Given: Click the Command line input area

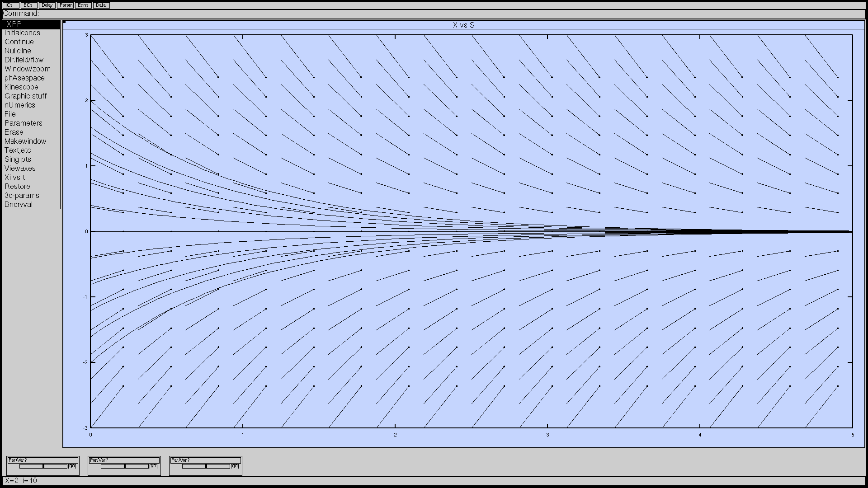Looking at the screenshot, I should click(x=434, y=14).
